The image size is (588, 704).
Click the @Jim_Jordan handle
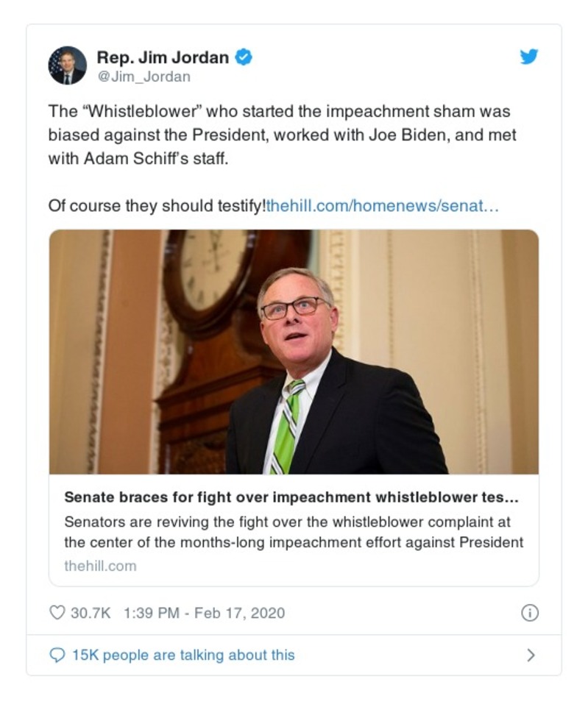pyautogui.click(x=144, y=77)
